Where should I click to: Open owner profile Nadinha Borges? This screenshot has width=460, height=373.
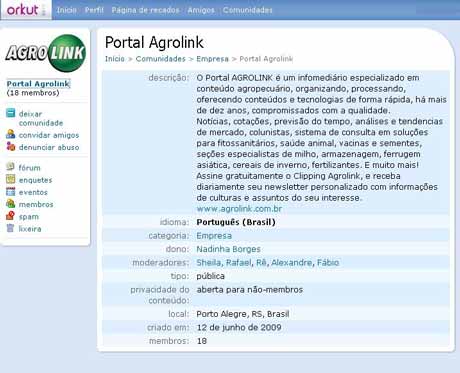coord(228,249)
